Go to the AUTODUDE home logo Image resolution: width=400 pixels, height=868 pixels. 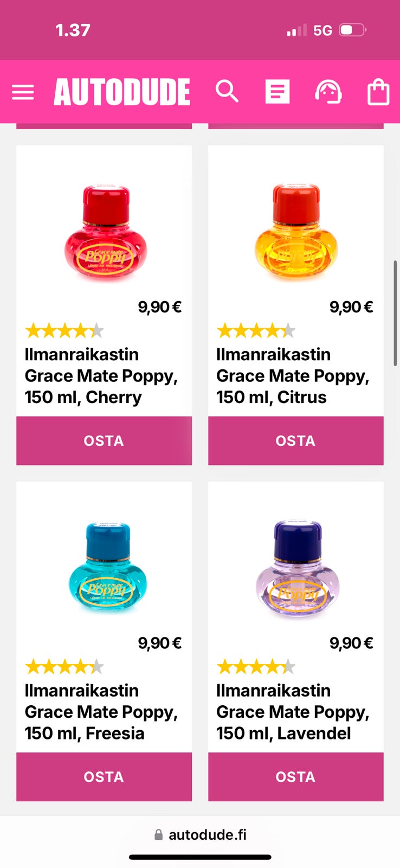(122, 92)
